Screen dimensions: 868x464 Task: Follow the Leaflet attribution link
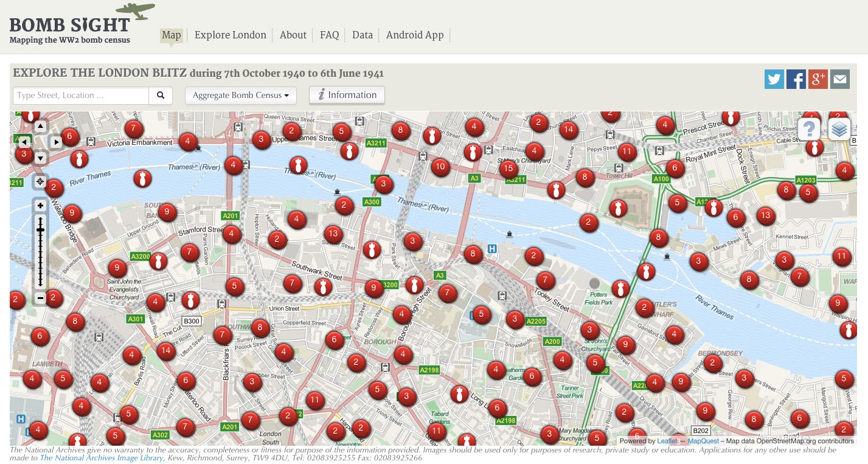pyautogui.click(x=667, y=441)
